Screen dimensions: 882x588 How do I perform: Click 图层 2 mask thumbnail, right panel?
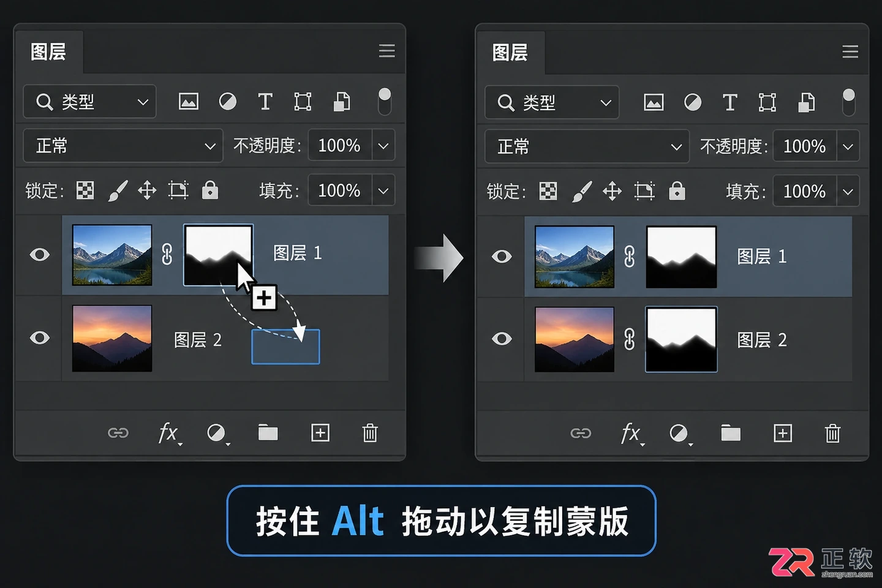(x=681, y=339)
